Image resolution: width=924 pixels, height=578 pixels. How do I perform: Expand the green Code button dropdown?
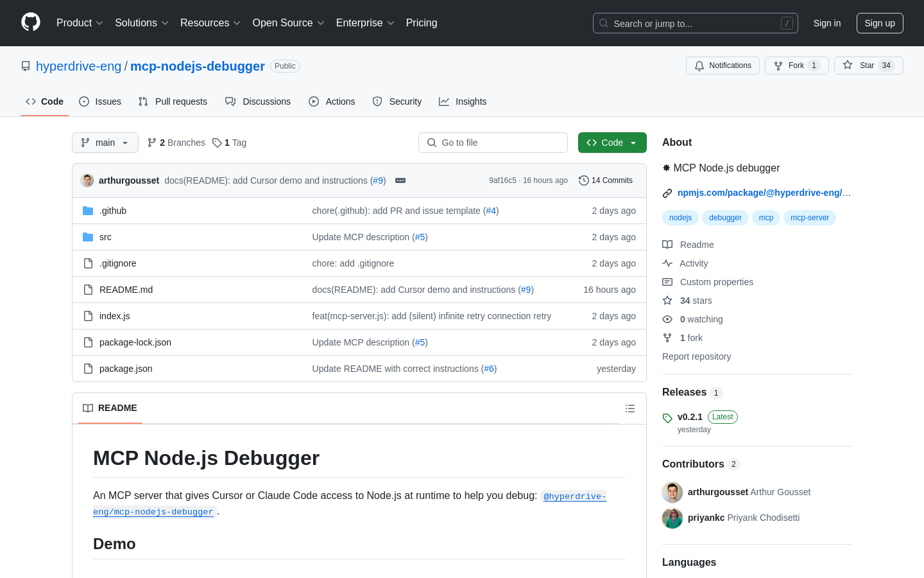coord(612,143)
